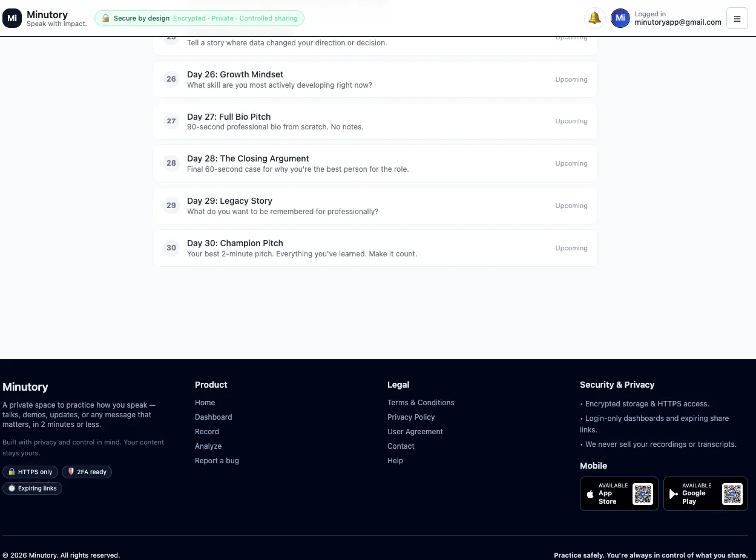Open User Agreement link
The image size is (756, 560).
pos(415,432)
